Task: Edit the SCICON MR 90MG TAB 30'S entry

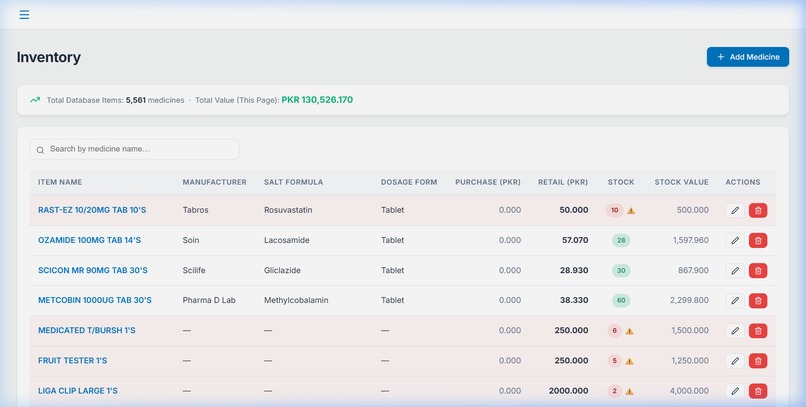Action: point(735,270)
